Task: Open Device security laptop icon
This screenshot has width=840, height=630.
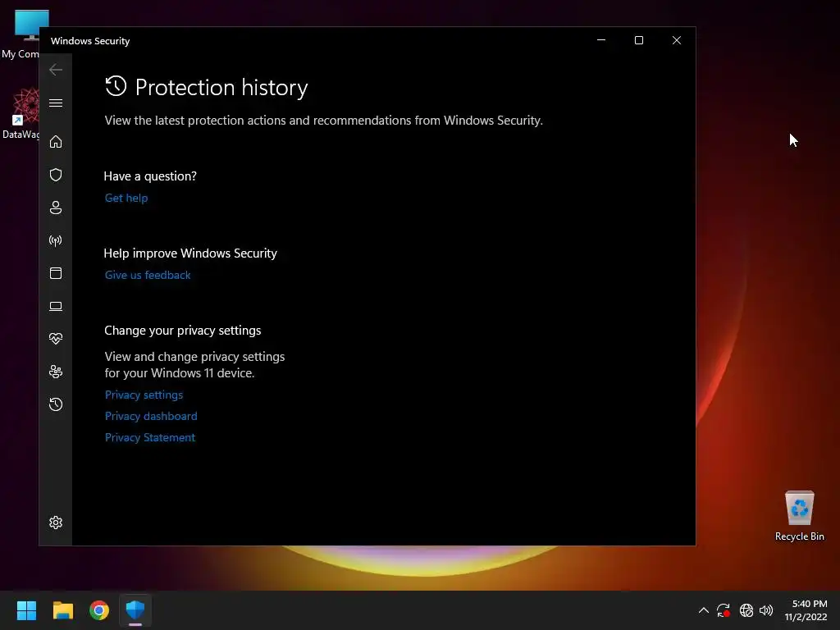Action: [x=56, y=306]
